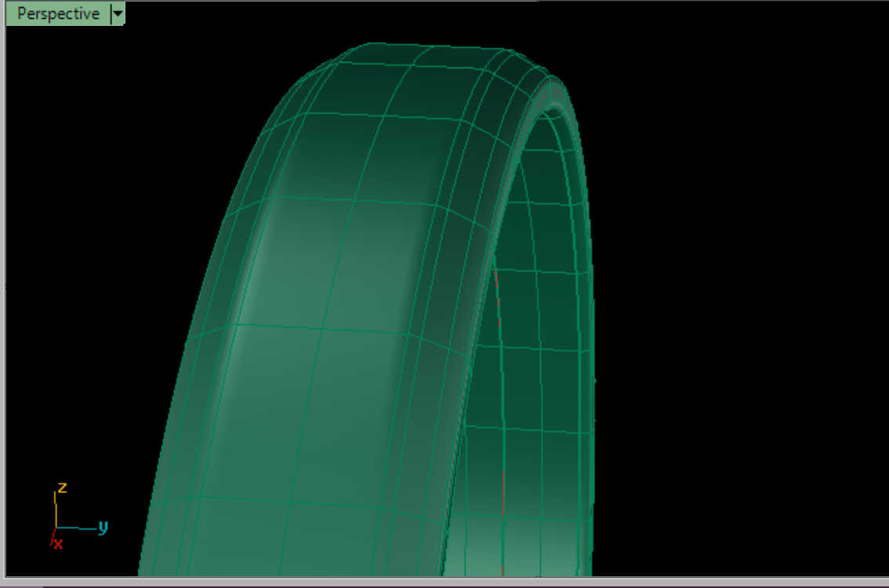Open the Perspective viewport dropdown arrow
Screen dimensions: 889x588
click(118, 13)
